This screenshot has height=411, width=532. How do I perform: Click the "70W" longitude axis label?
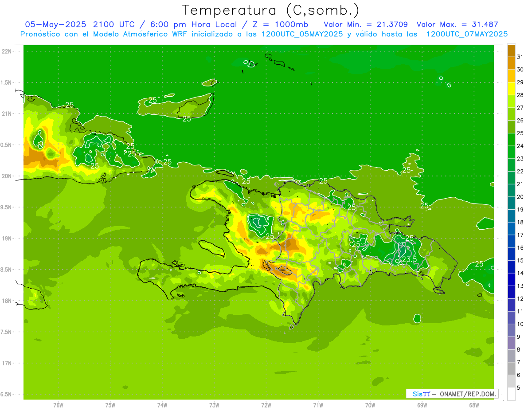coord(370,405)
